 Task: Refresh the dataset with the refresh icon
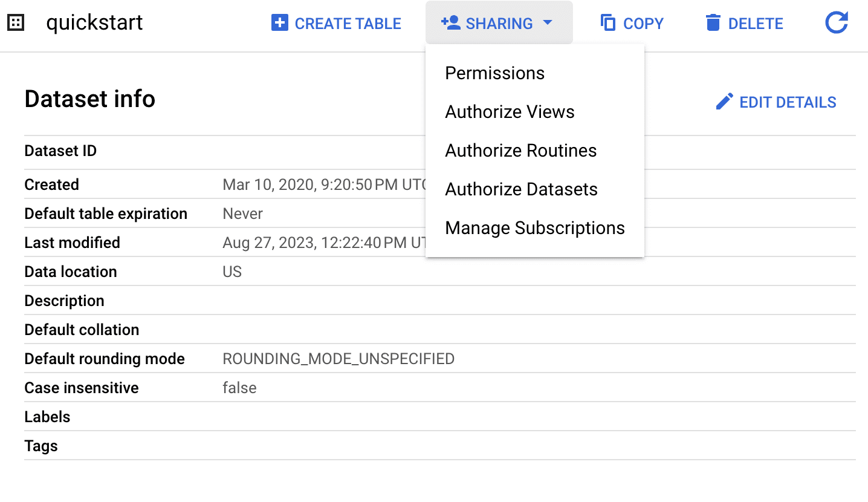tap(837, 24)
